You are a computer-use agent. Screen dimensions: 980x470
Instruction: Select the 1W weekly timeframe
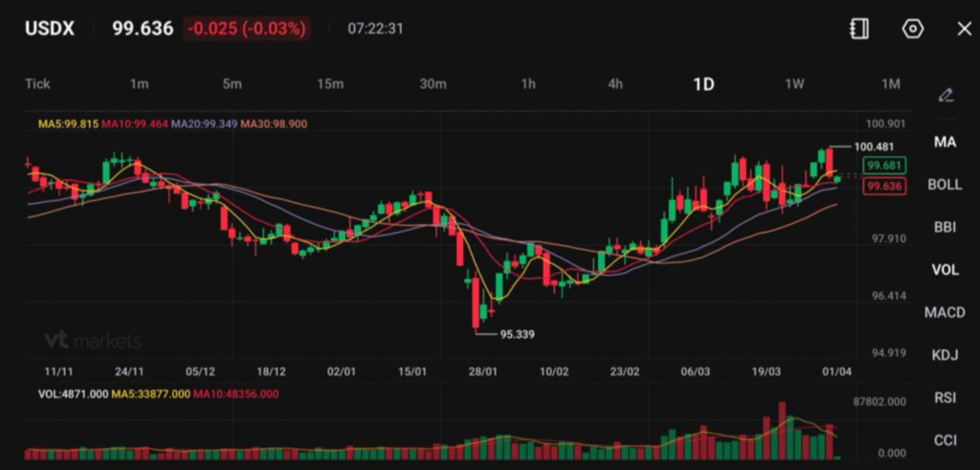[794, 84]
